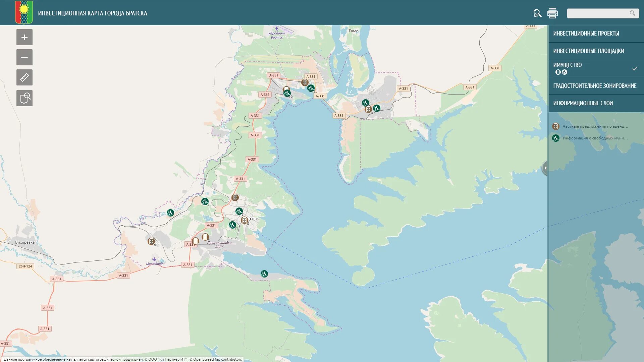644x362 pixels.
Task: Click green property marker numbered 10
Action: click(x=287, y=94)
